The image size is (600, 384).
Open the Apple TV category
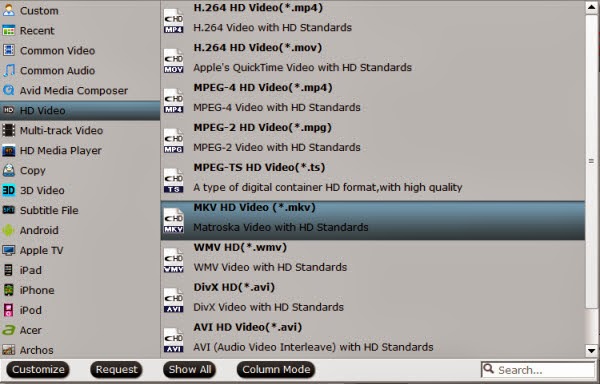[x=80, y=250]
